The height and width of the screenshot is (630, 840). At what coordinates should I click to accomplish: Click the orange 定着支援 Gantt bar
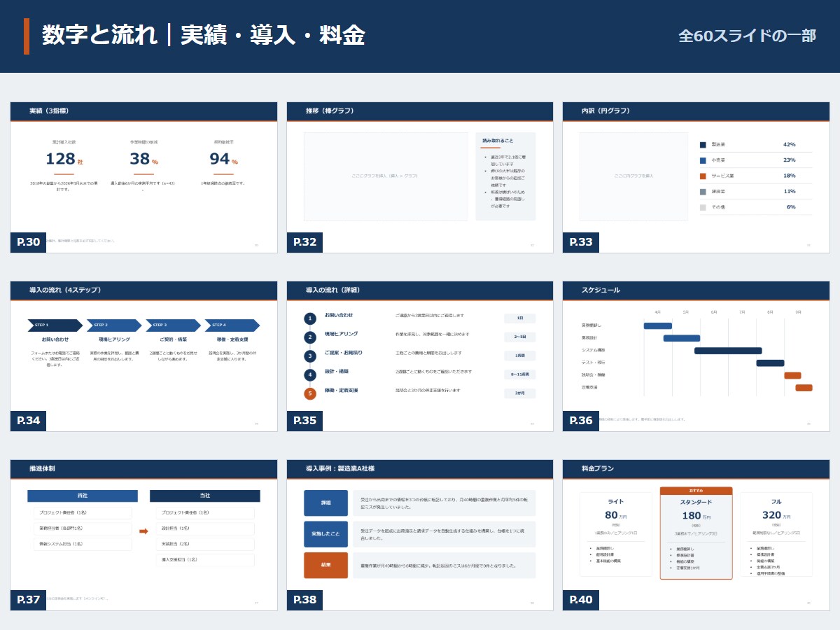[x=804, y=388]
